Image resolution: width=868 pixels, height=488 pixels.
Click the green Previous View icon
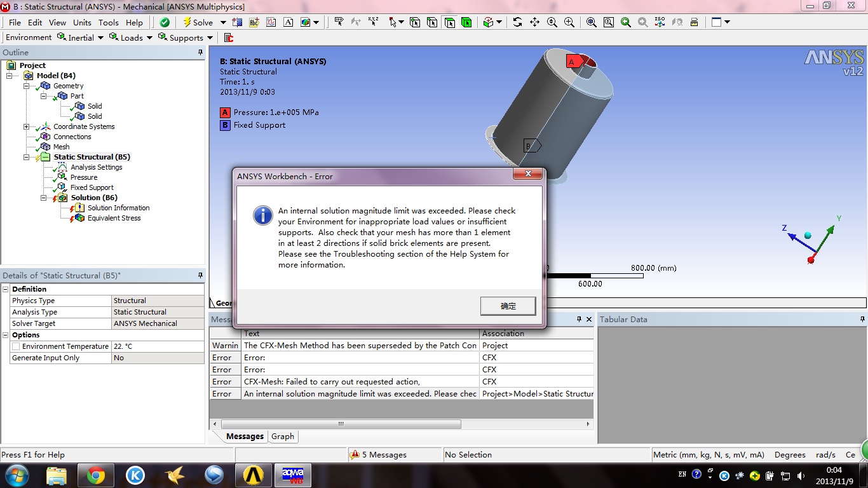click(626, 22)
